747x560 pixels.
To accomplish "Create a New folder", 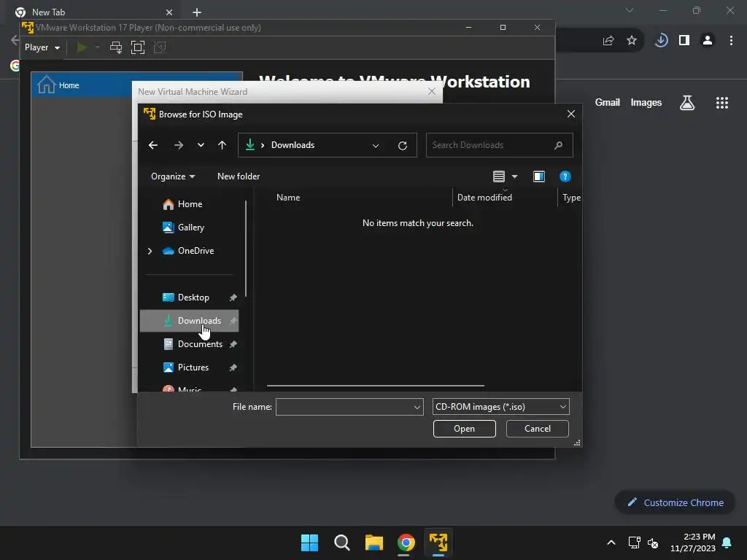I will [239, 176].
